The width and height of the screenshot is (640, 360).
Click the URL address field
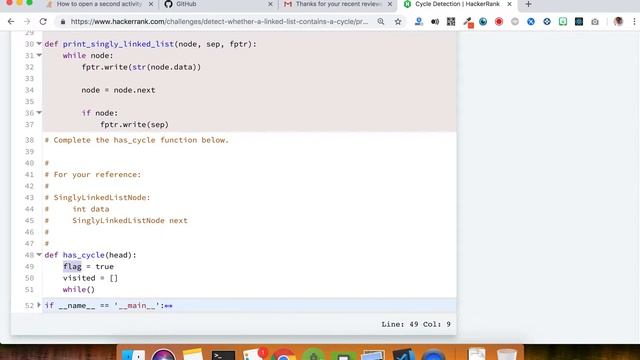(x=220, y=22)
